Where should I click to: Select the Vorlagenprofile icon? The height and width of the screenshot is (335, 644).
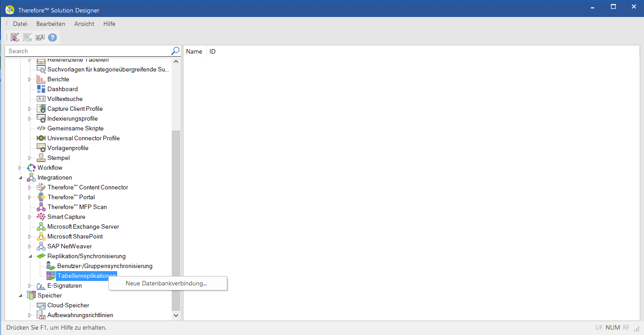41,148
